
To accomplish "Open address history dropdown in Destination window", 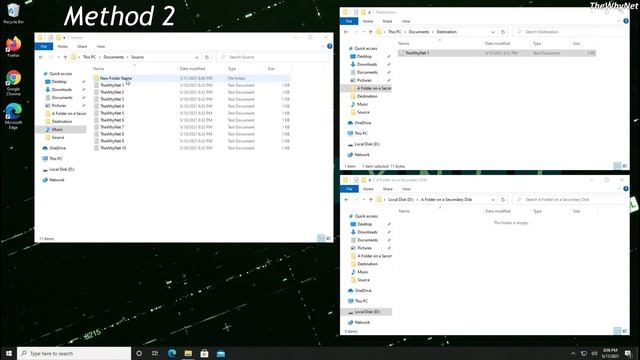I will [x=493, y=32].
